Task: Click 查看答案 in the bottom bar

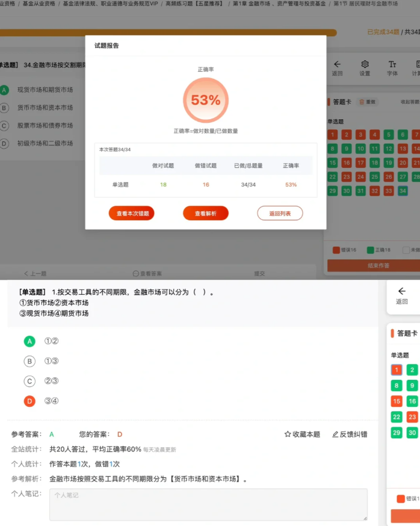Action: 147,274
